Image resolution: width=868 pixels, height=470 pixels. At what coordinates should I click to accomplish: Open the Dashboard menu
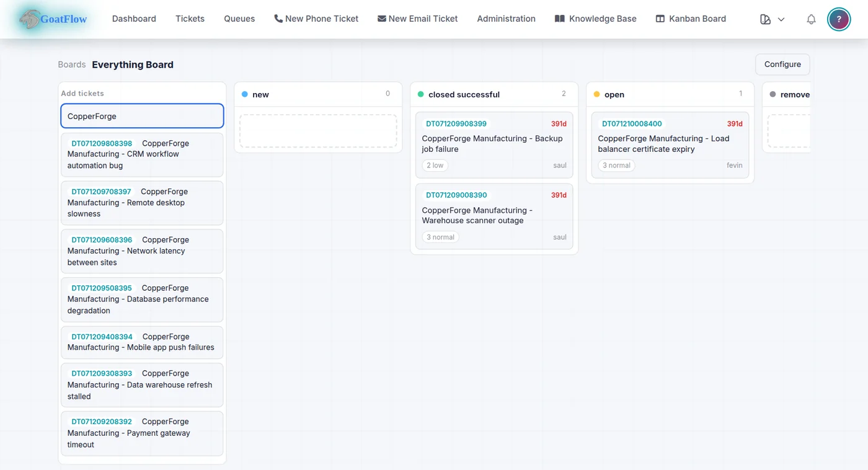(x=134, y=19)
